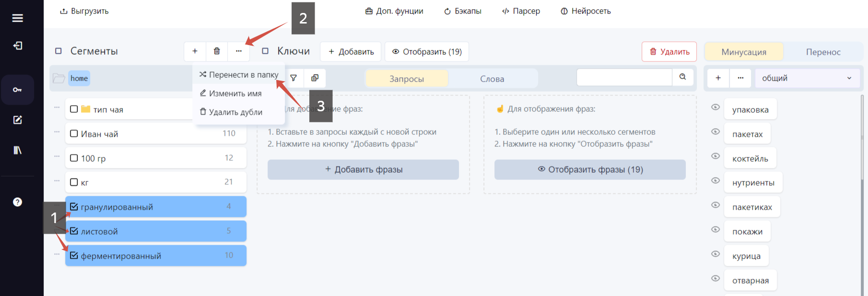Uncheck the листовой segment
Image resolution: width=868 pixels, height=296 pixels.
(x=74, y=231)
